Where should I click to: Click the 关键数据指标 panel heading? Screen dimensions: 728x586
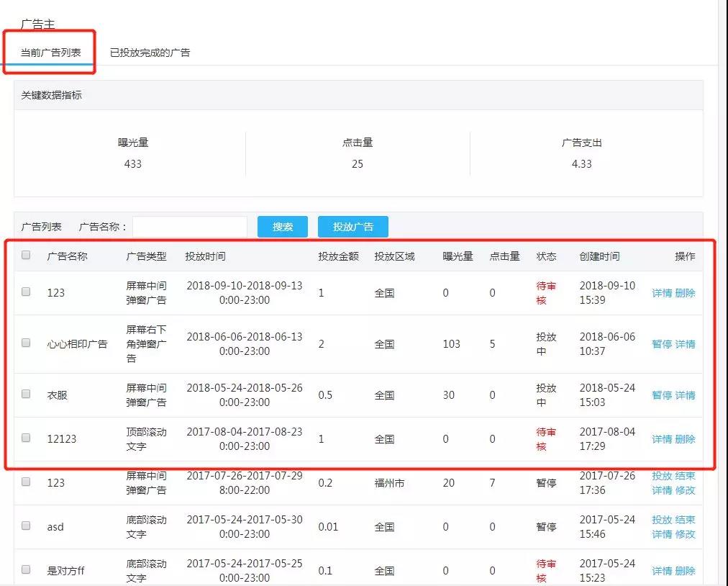coord(52,95)
